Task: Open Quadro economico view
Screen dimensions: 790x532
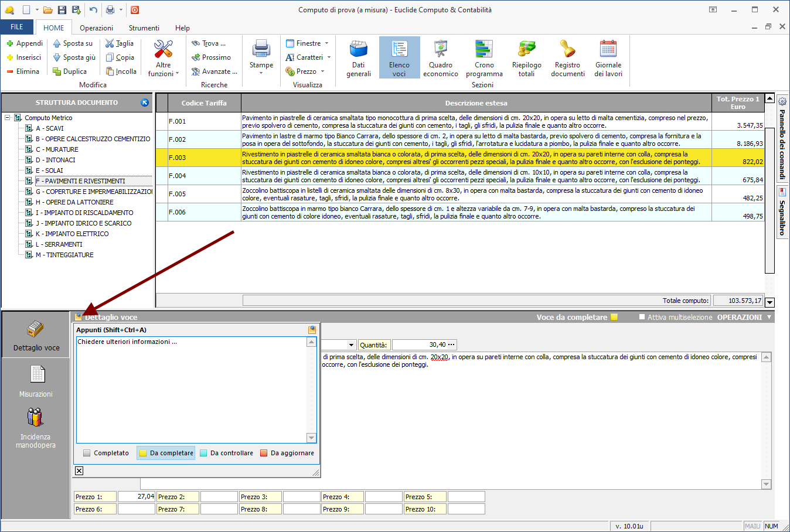Action: click(x=440, y=58)
